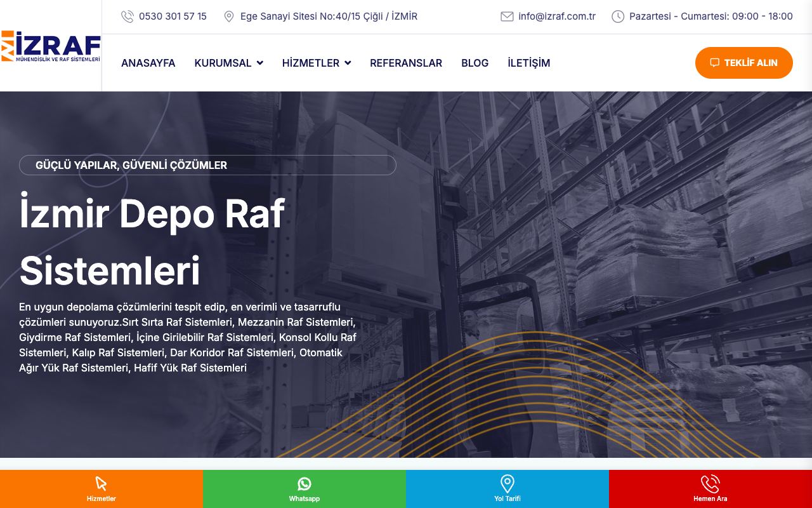The height and width of the screenshot is (508, 812).
Task: Click the Whatsapp label in green bar
Action: pos(304,499)
